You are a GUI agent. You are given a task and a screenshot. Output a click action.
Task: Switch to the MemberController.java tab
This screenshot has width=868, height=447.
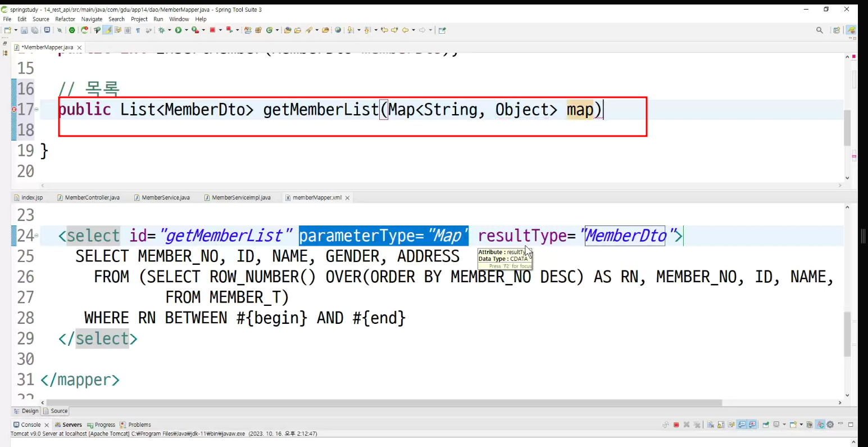tap(88, 198)
